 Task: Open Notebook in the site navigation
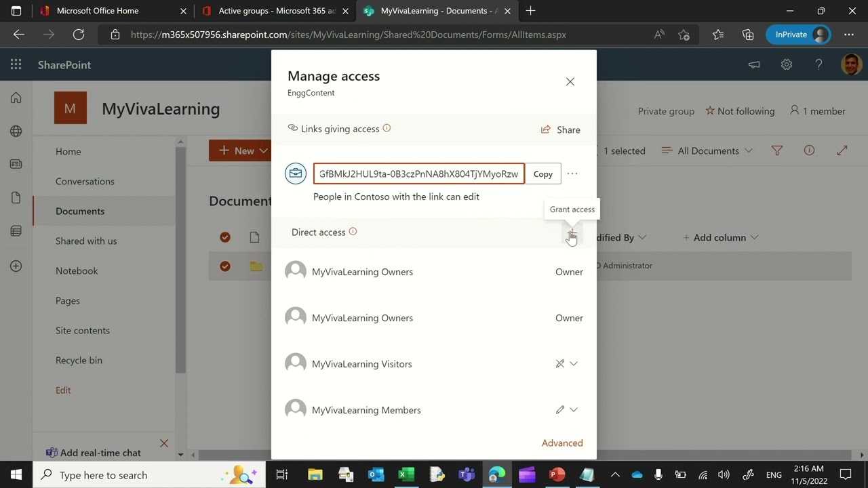(x=77, y=271)
